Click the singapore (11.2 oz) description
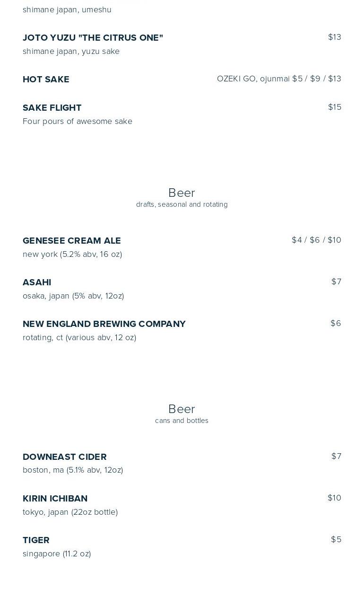 [x=57, y=554]
